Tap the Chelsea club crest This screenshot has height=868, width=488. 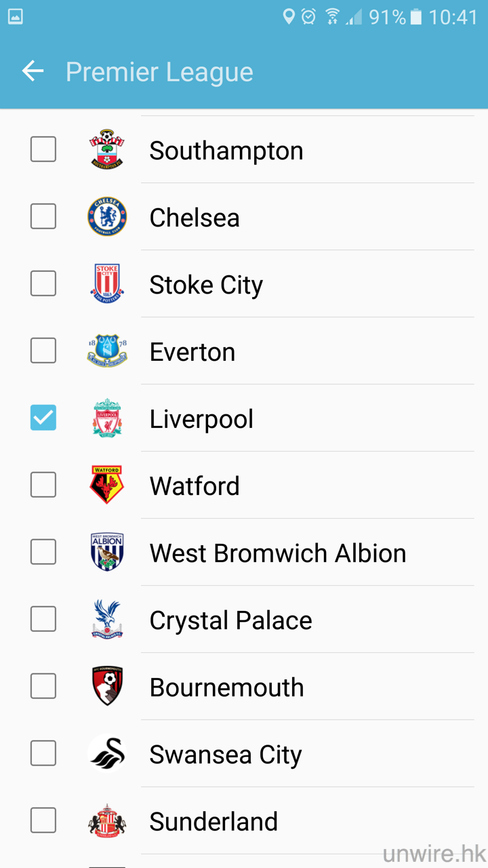coord(107,217)
